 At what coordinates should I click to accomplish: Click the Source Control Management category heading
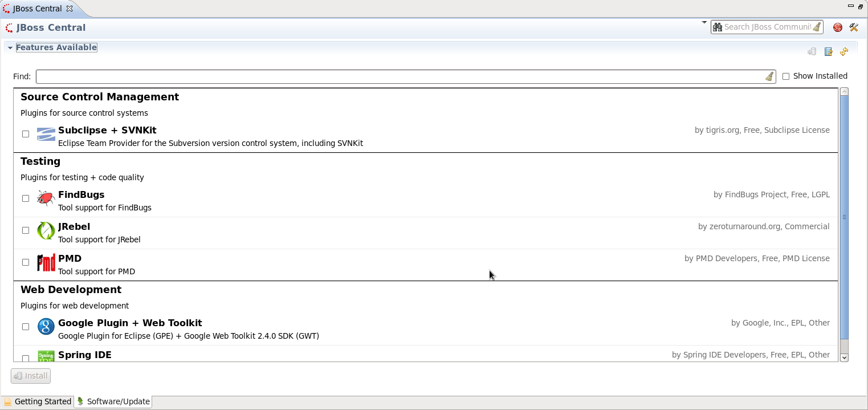tap(100, 97)
